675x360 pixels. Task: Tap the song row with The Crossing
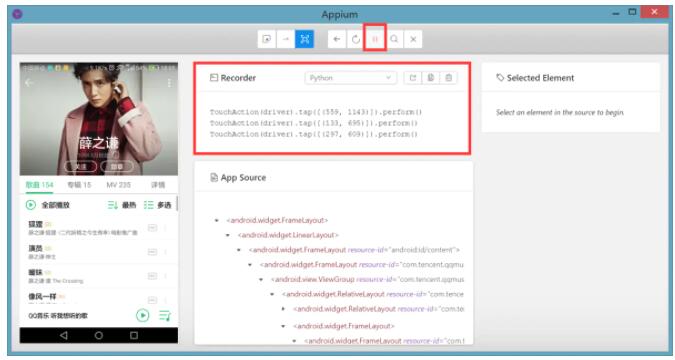99,276
